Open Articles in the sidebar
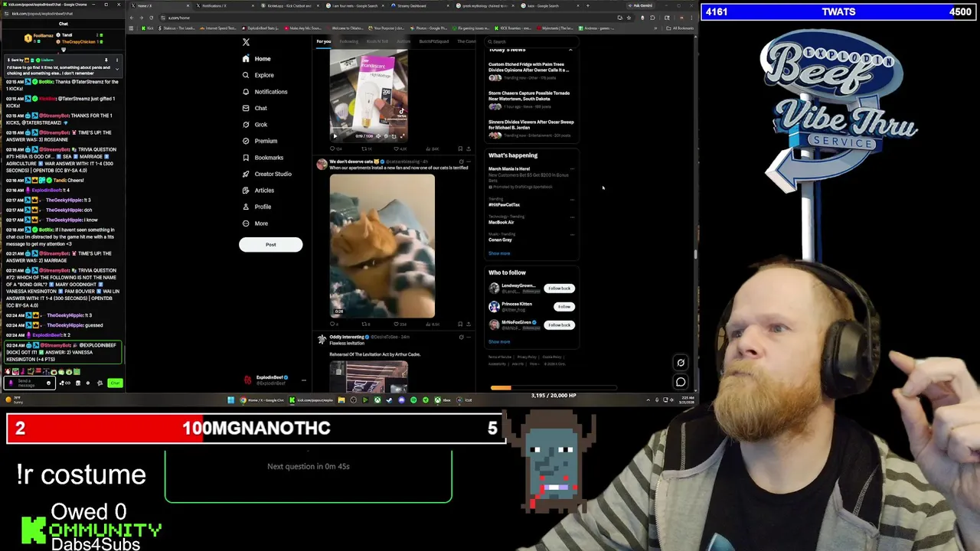Screen dimensions: 980x551 click(258, 191)
